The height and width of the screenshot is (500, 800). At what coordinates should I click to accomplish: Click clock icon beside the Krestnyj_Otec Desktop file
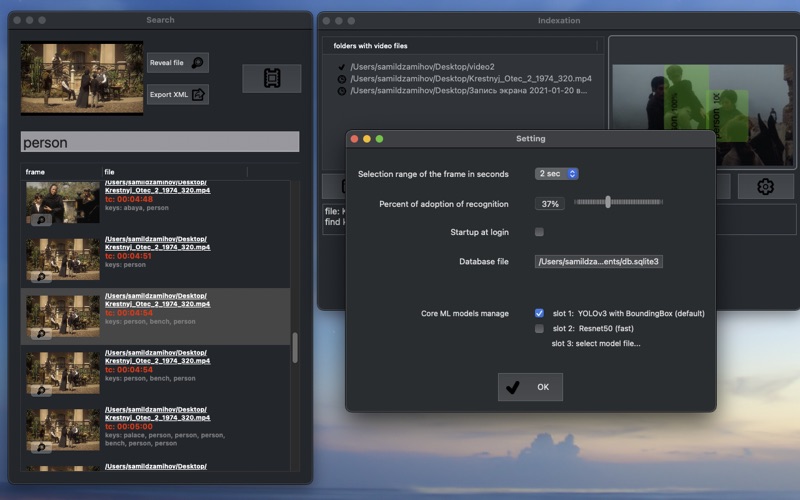click(342, 78)
